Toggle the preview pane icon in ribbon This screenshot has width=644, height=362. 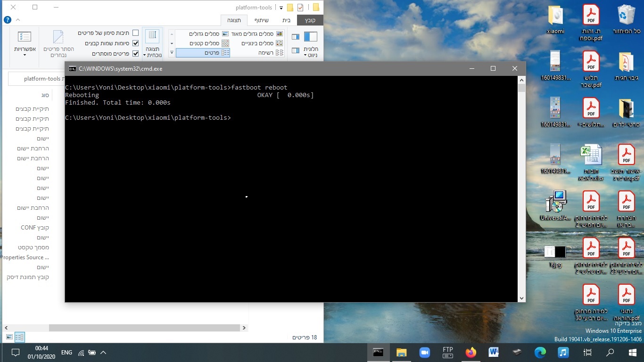pos(296,37)
